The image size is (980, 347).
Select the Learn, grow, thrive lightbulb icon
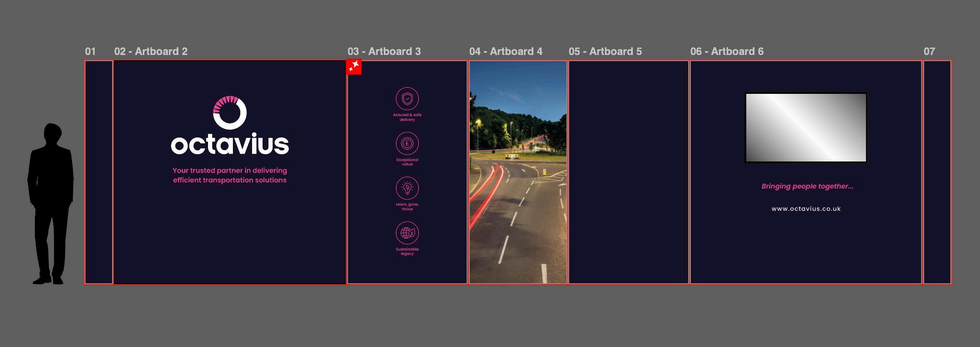[x=407, y=188]
